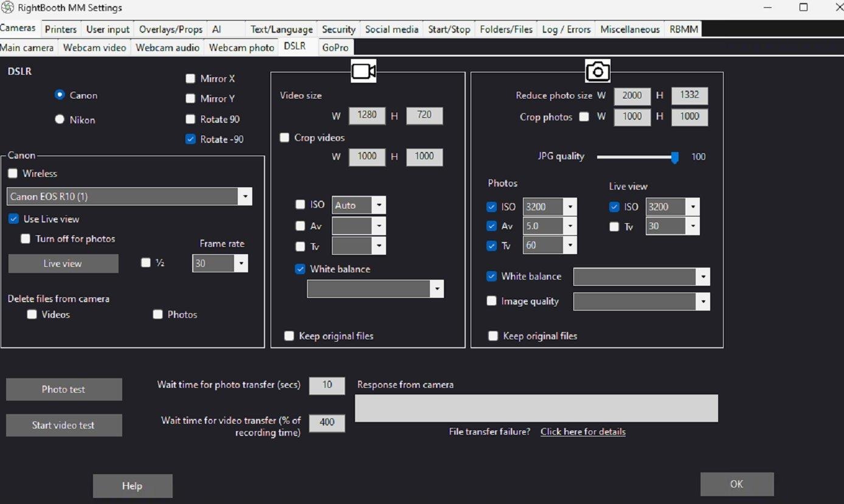Click OK to confirm settings
This screenshot has height=504, width=844.
pyautogui.click(x=737, y=484)
